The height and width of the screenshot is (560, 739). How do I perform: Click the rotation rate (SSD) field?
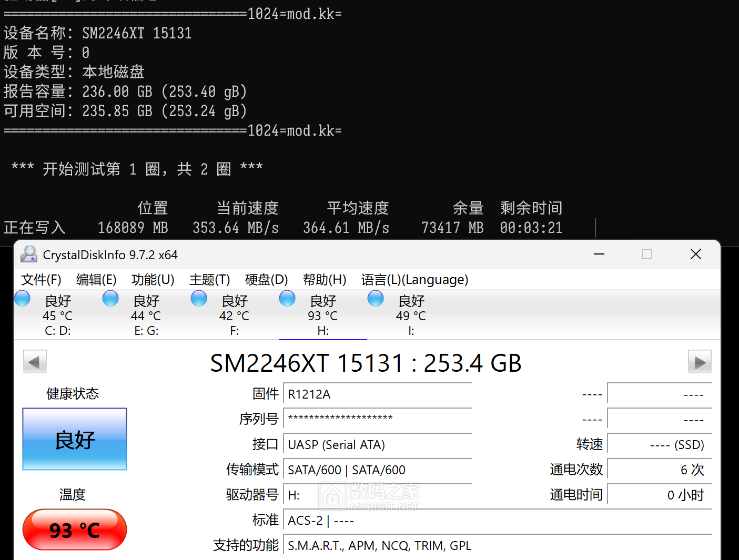click(659, 445)
